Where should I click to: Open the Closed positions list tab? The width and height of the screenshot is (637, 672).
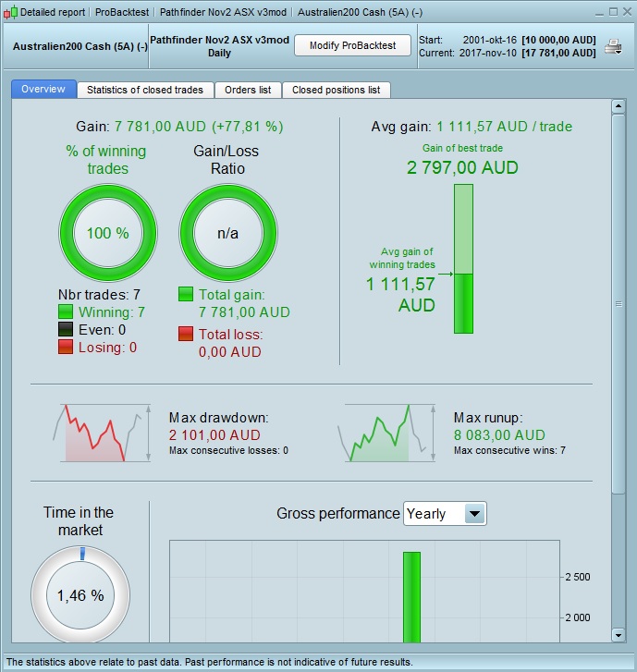(x=337, y=90)
